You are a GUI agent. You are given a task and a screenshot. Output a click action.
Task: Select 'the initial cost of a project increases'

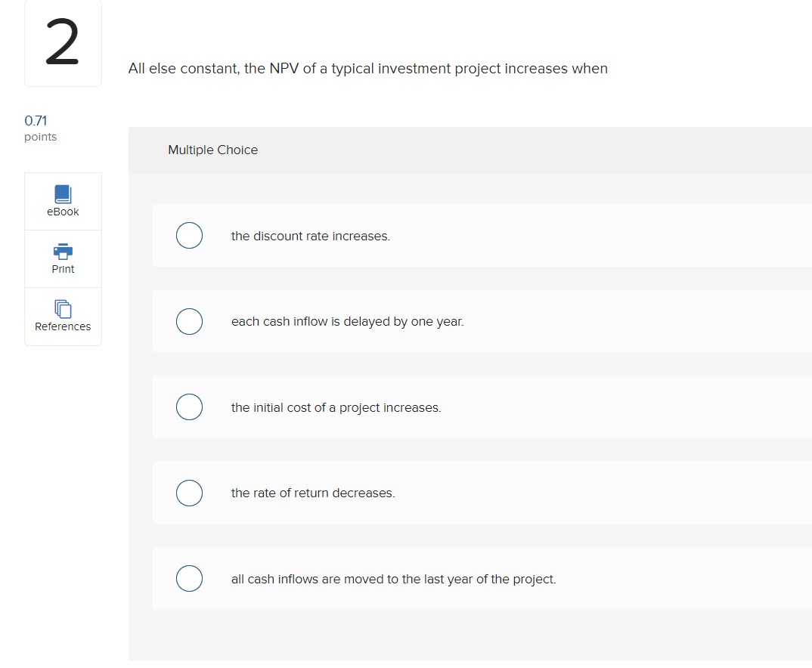[x=189, y=407]
